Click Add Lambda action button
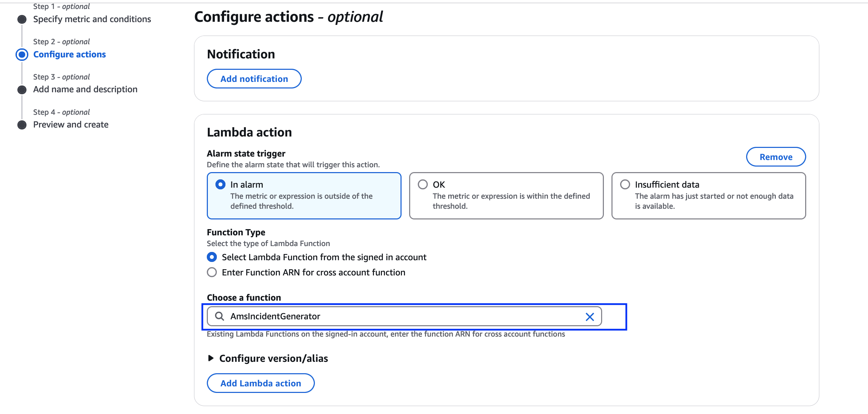868x414 pixels. pos(260,383)
